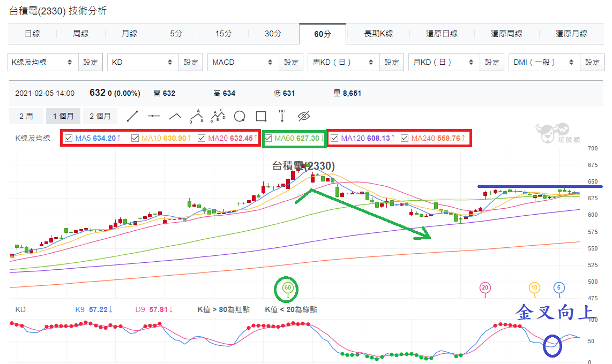Set chart range to 1個月
The height and width of the screenshot is (364, 612).
[63, 116]
